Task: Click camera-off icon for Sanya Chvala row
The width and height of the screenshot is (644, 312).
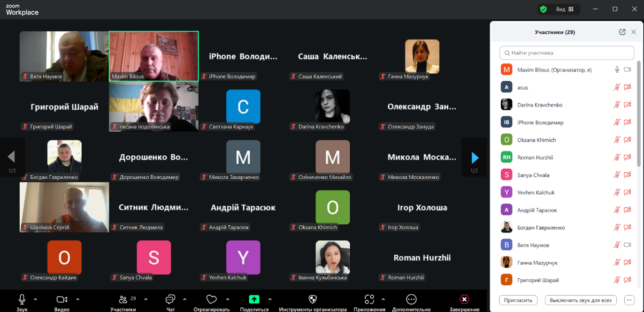Action: [628, 175]
